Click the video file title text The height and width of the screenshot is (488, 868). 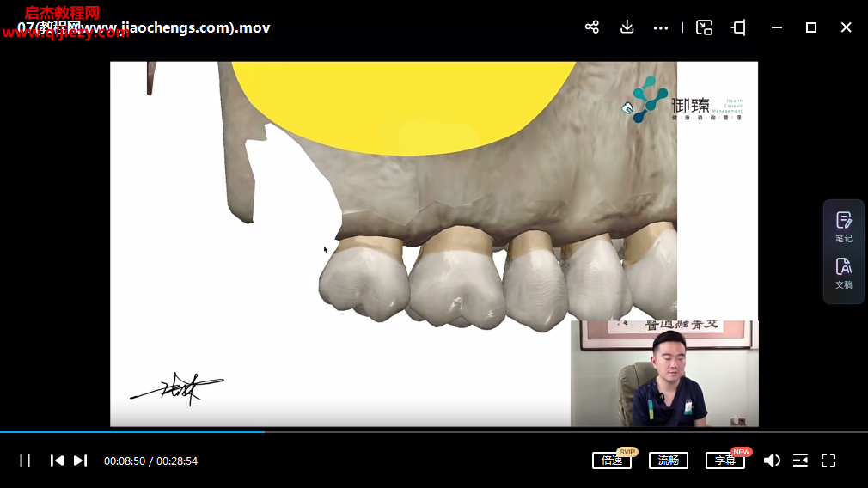[144, 27]
